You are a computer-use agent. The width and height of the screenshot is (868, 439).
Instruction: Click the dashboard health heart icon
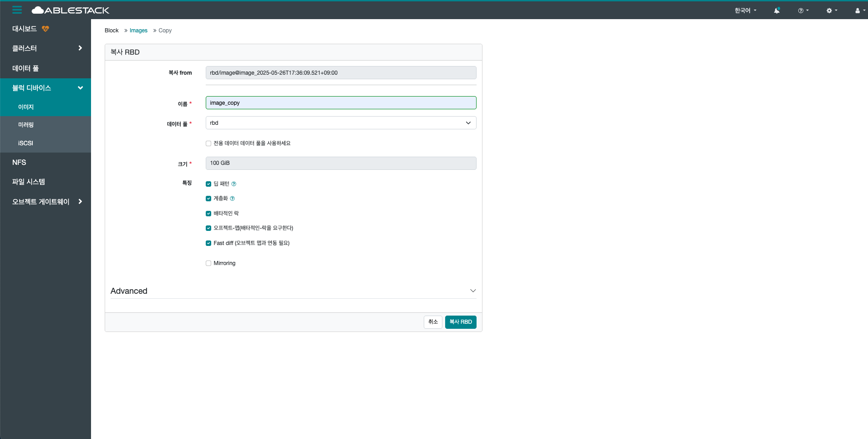click(46, 29)
